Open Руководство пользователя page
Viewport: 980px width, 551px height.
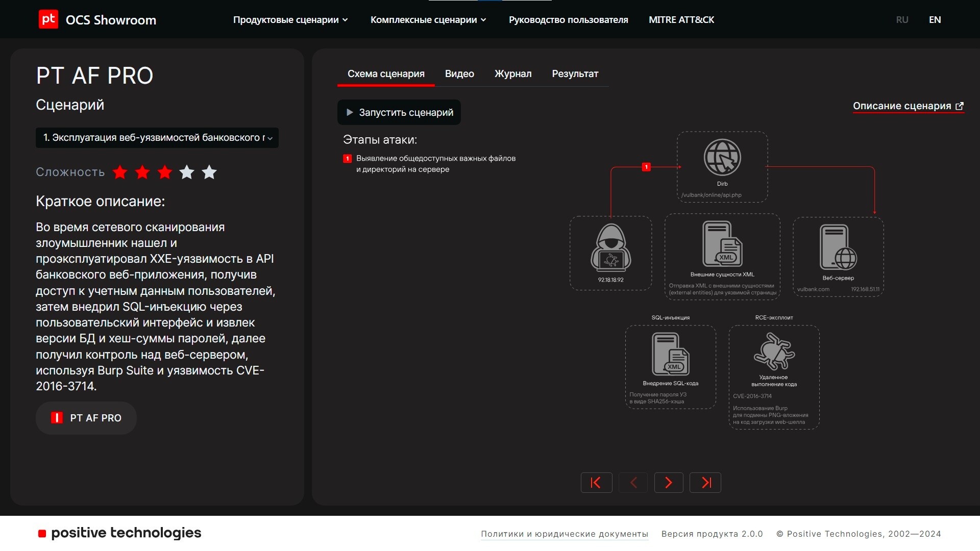(568, 20)
